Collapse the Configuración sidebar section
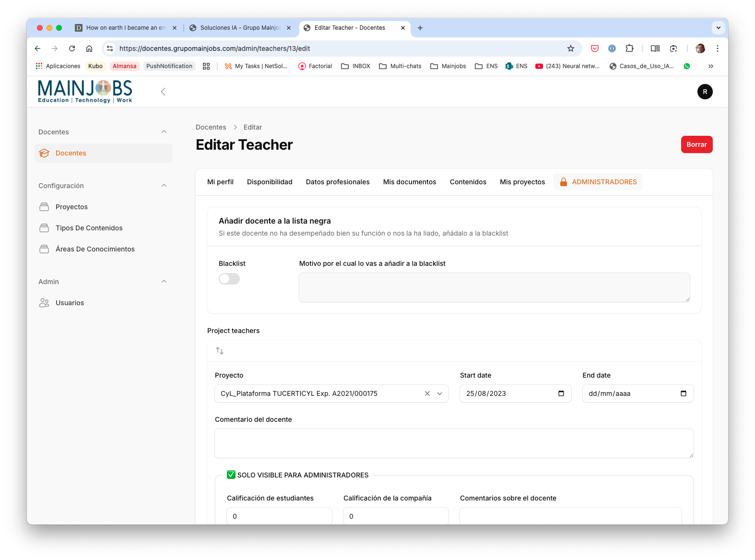 coord(164,186)
